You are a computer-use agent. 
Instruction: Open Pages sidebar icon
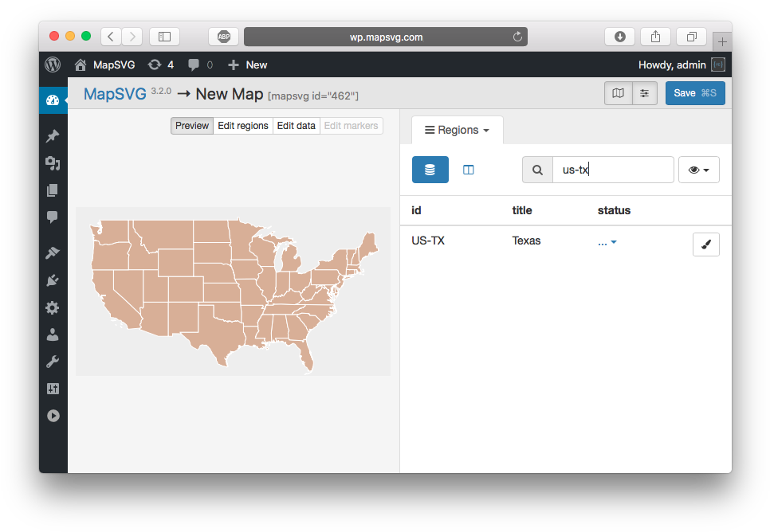53,190
